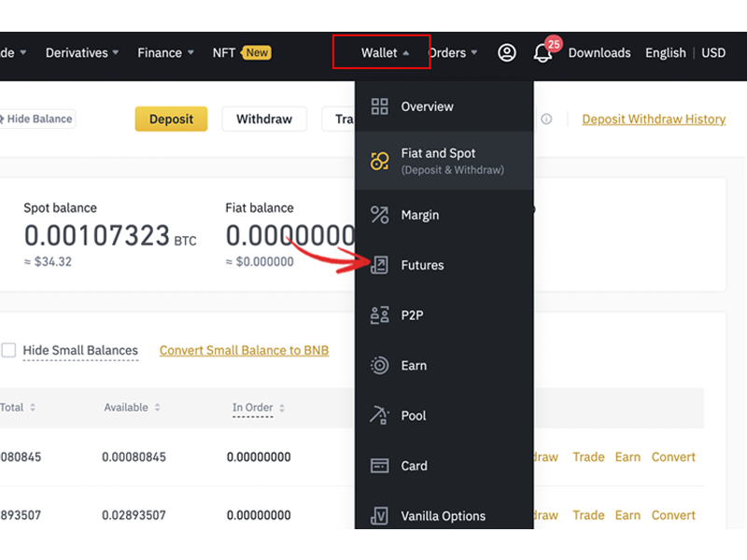Image resolution: width=747 pixels, height=560 pixels.
Task: Click the Futures icon in Wallet menu
Action: [x=380, y=265]
